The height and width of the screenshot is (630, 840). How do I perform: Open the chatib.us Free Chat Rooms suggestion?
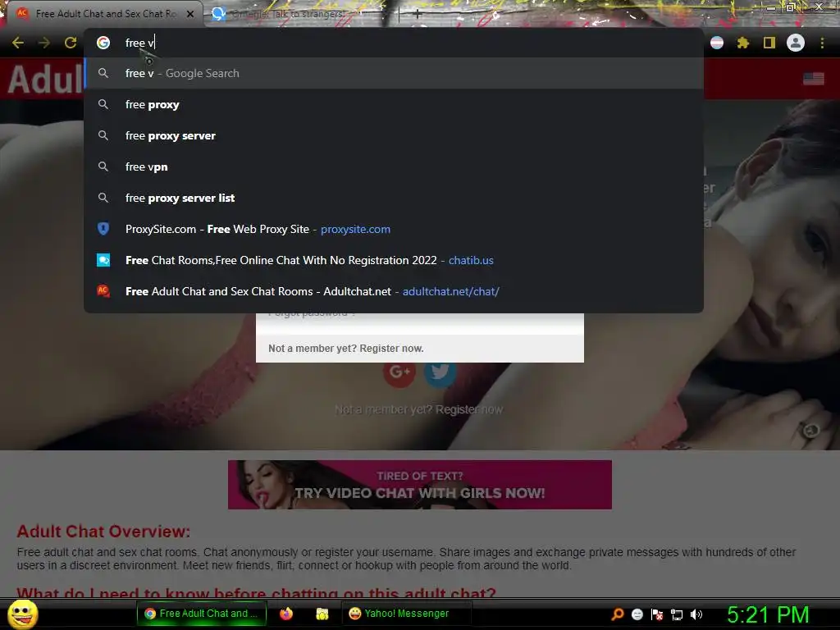click(394, 260)
